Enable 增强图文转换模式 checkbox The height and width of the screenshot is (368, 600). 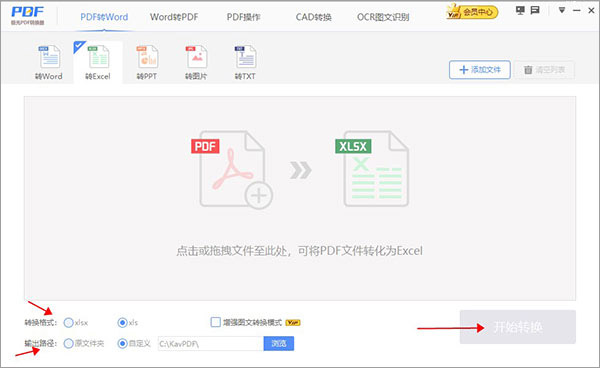[215, 322]
